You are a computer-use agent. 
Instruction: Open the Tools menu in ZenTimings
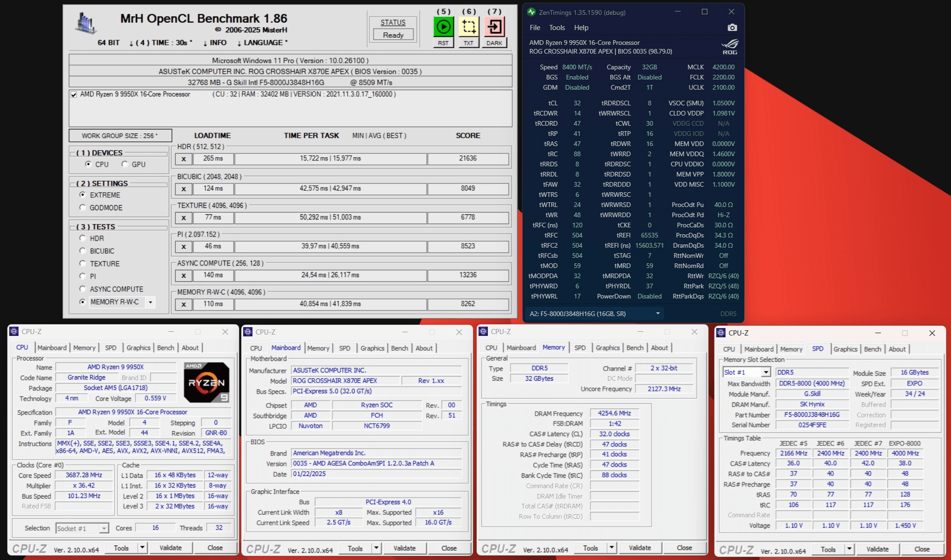pyautogui.click(x=557, y=28)
